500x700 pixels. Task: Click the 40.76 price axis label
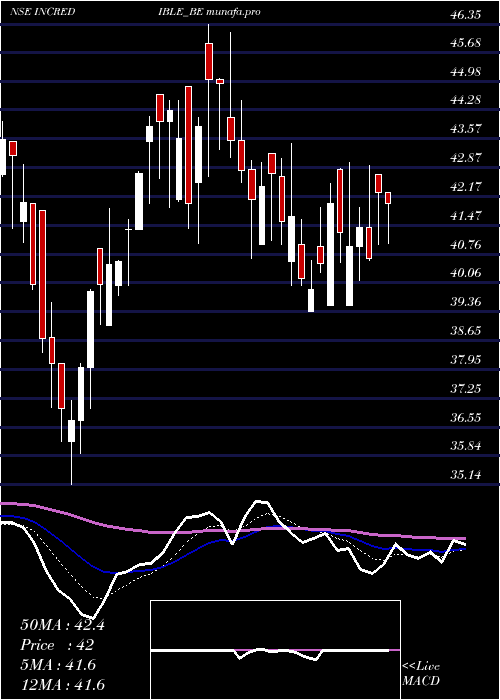466,245
